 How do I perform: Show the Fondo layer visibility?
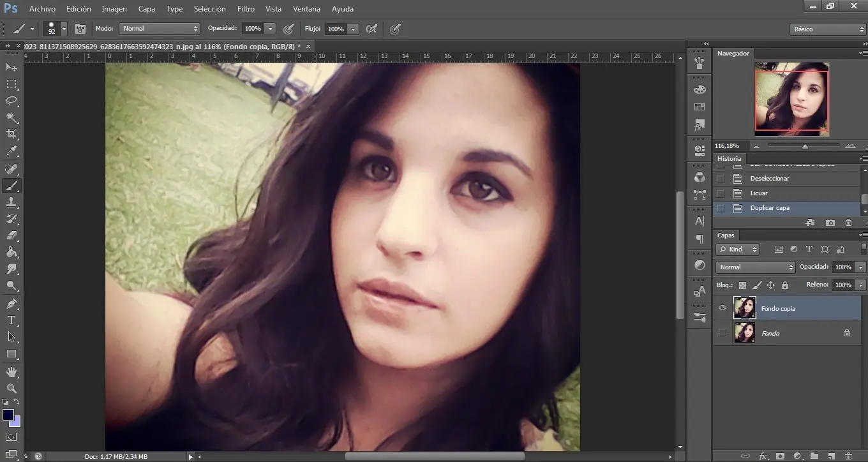722,332
